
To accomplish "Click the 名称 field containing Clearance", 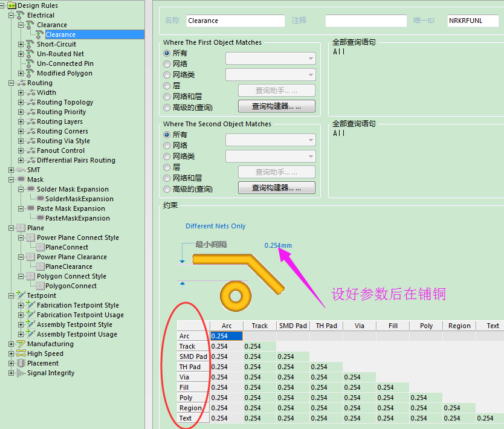I will (x=235, y=21).
